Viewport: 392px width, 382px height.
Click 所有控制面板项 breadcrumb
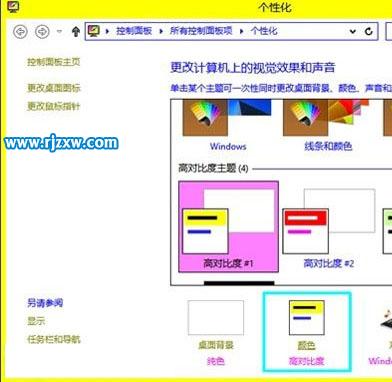(201, 31)
